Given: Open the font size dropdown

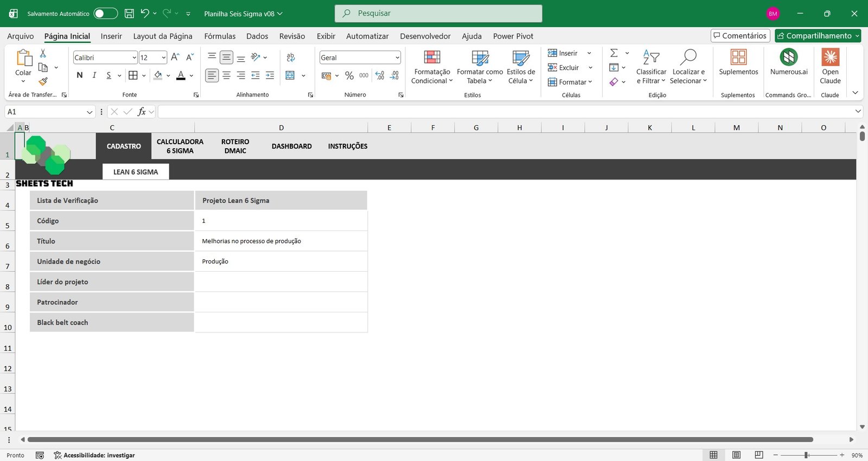Looking at the screenshot, I should (x=163, y=57).
